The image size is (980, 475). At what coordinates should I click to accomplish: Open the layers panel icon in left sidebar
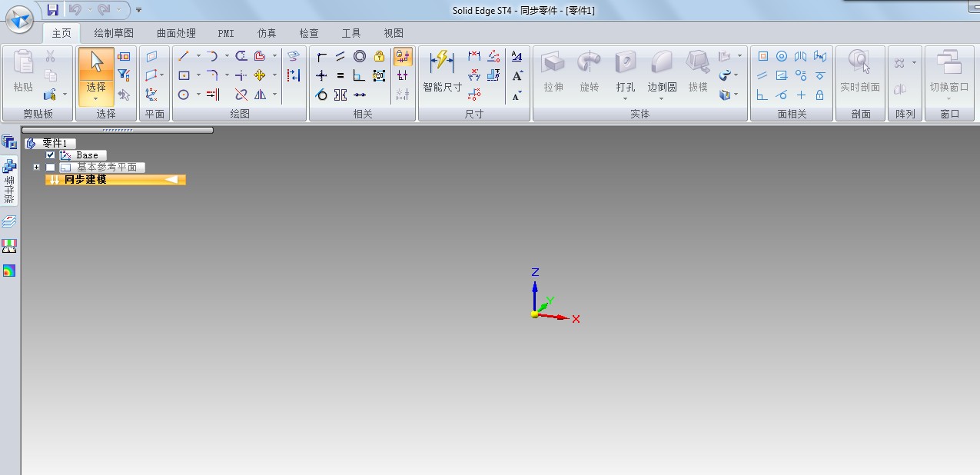[9, 221]
